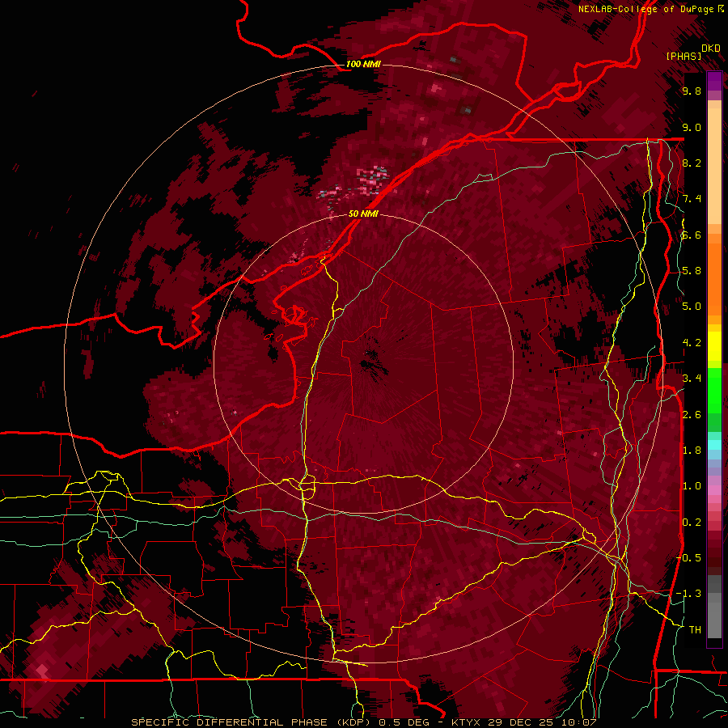Click the "KTYX" station identifier
Screen dimensions: 728x728
(x=466, y=722)
